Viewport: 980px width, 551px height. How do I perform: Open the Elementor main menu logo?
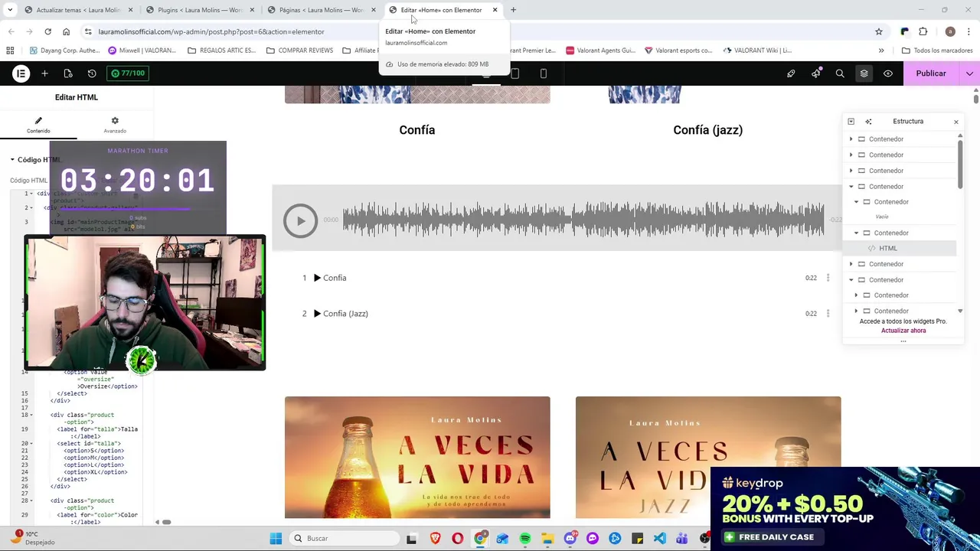click(21, 73)
